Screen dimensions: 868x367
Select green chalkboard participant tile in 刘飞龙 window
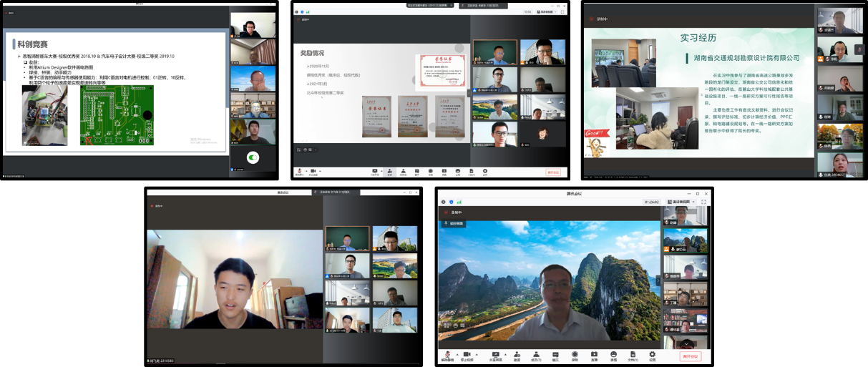click(347, 238)
